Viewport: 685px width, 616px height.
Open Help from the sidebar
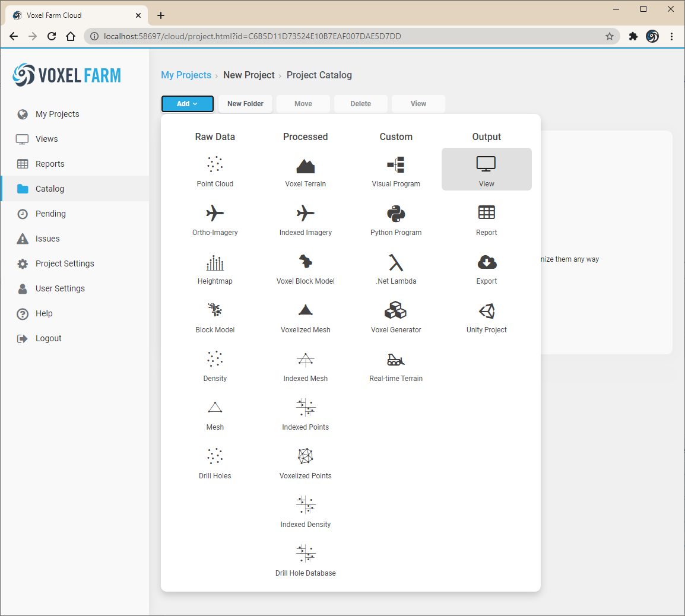pos(75,313)
